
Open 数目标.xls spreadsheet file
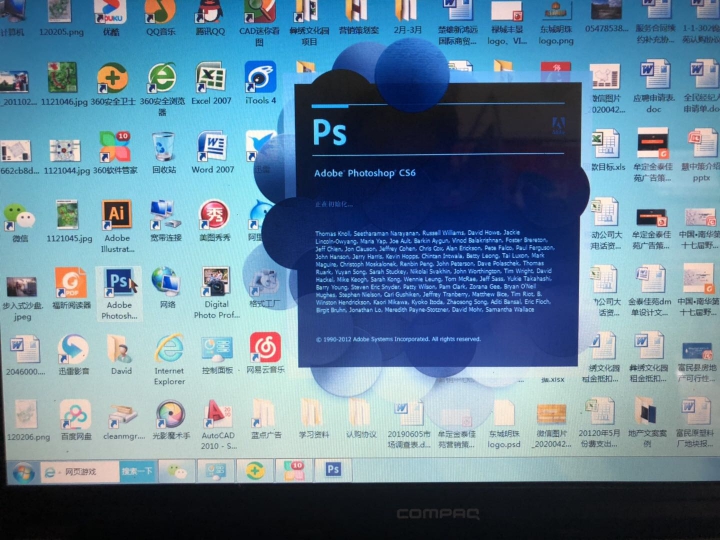pyautogui.click(x=608, y=151)
